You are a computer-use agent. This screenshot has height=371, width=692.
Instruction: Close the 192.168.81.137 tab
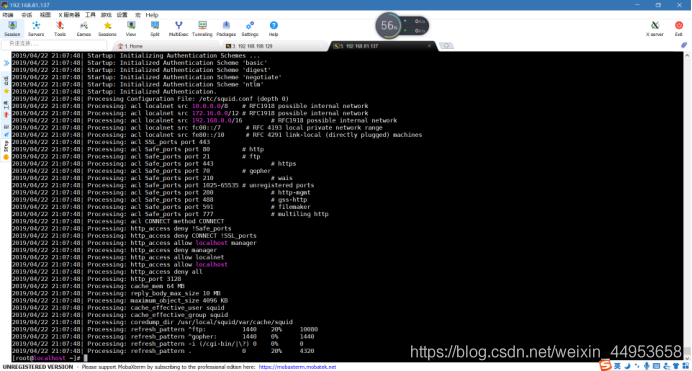[429, 46]
